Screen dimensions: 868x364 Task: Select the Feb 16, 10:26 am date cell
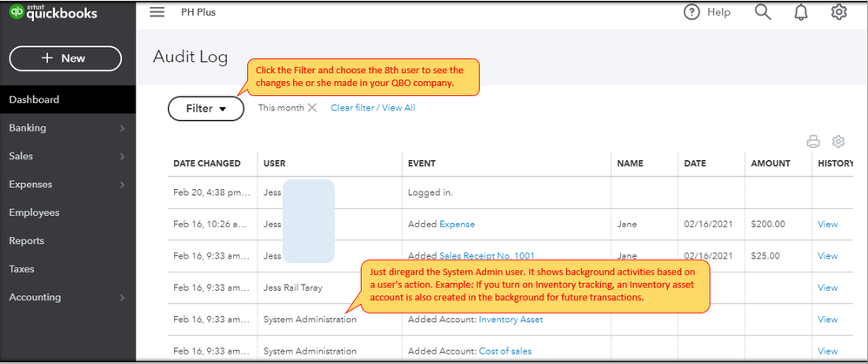click(x=212, y=225)
